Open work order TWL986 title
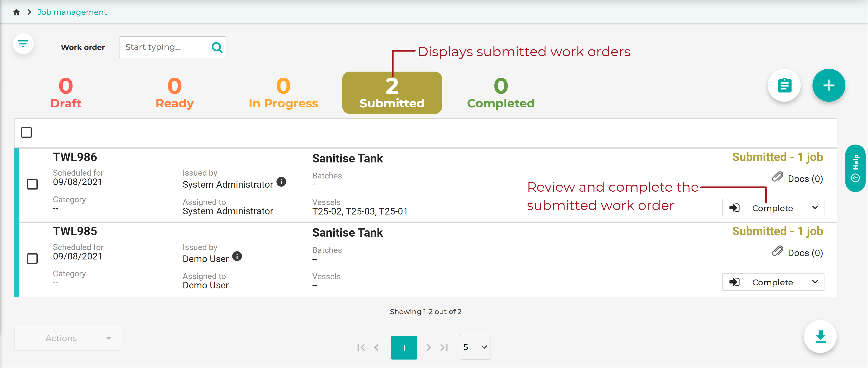868x368 pixels. point(75,157)
